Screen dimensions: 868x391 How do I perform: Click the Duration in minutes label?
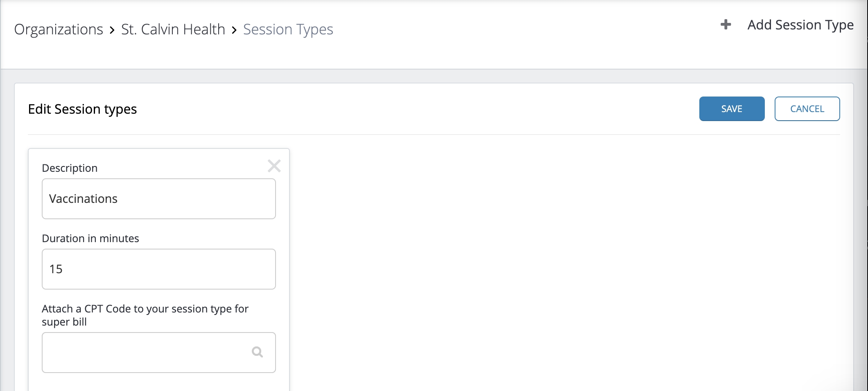click(x=90, y=238)
